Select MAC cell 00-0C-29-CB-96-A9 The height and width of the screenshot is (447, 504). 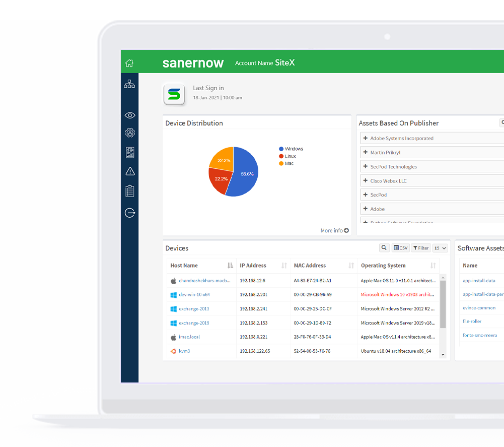(x=313, y=294)
